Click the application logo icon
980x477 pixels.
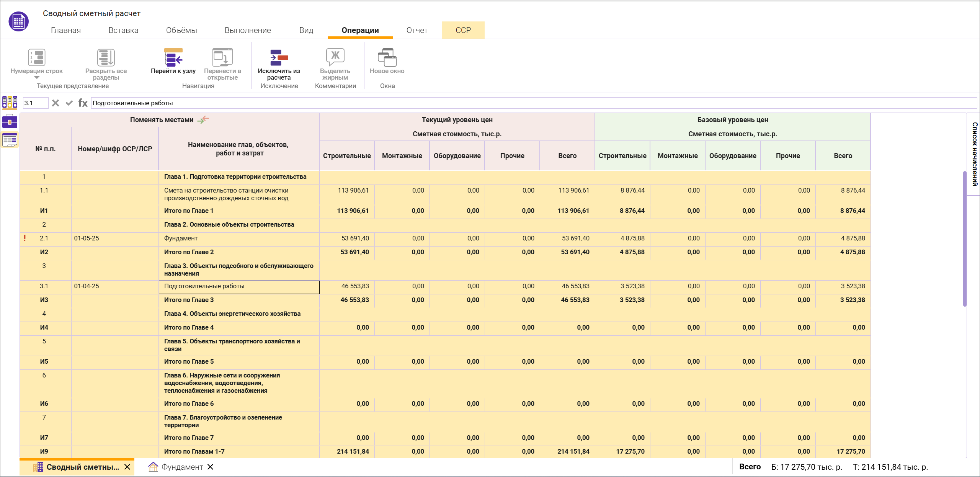pyautogui.click(x=18, y=21)
